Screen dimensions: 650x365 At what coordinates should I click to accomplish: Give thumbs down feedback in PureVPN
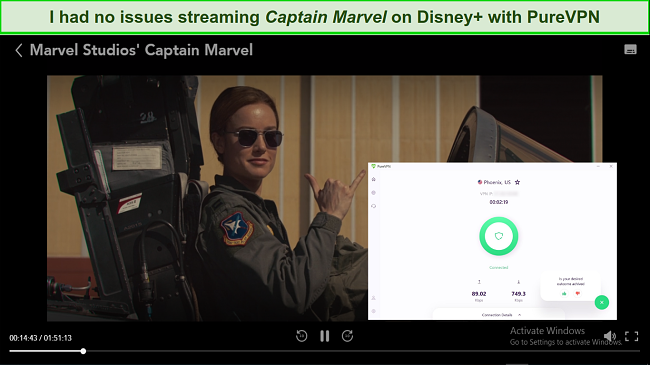[x=577, y=293]
